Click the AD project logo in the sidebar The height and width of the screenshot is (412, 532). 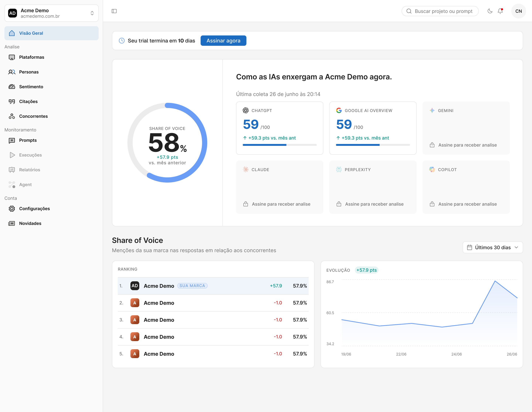tap(13, 13)
